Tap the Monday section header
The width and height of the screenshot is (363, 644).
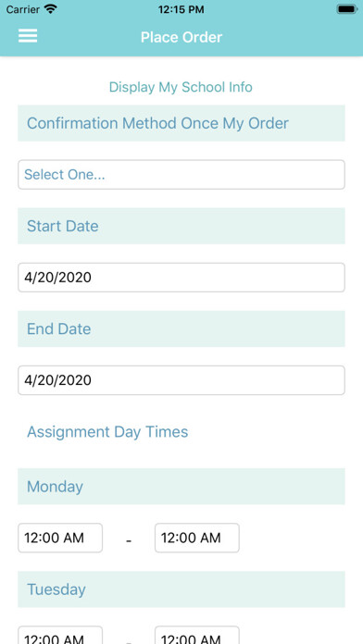pos(181,487)
